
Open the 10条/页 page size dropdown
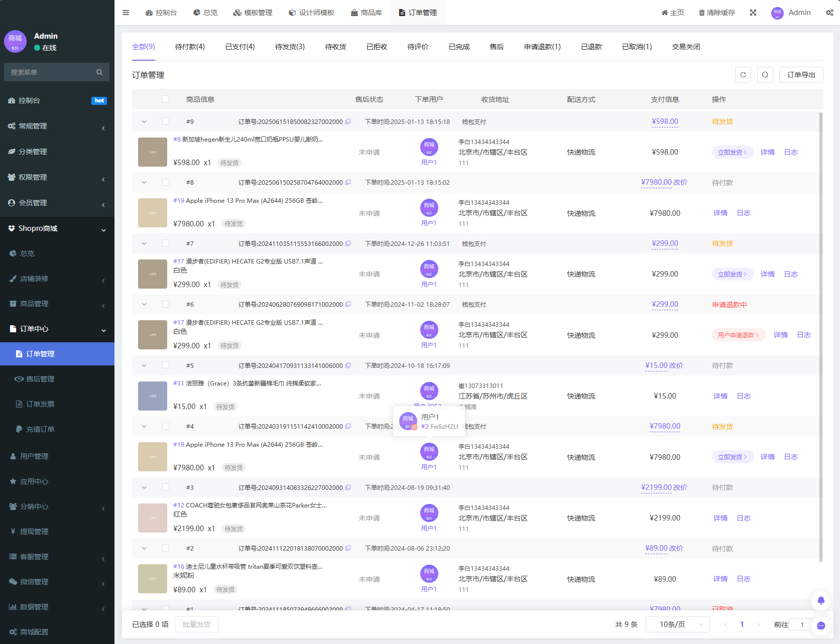[677, 624]
